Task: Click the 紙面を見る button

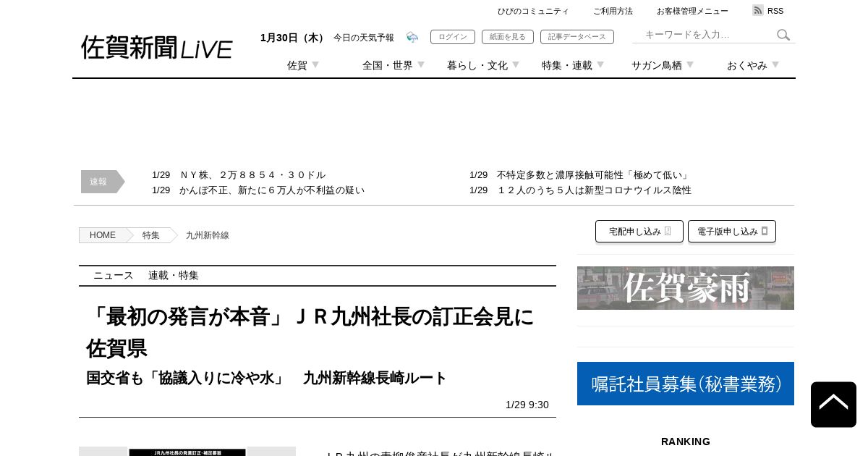Action: [x=508, y=37]
